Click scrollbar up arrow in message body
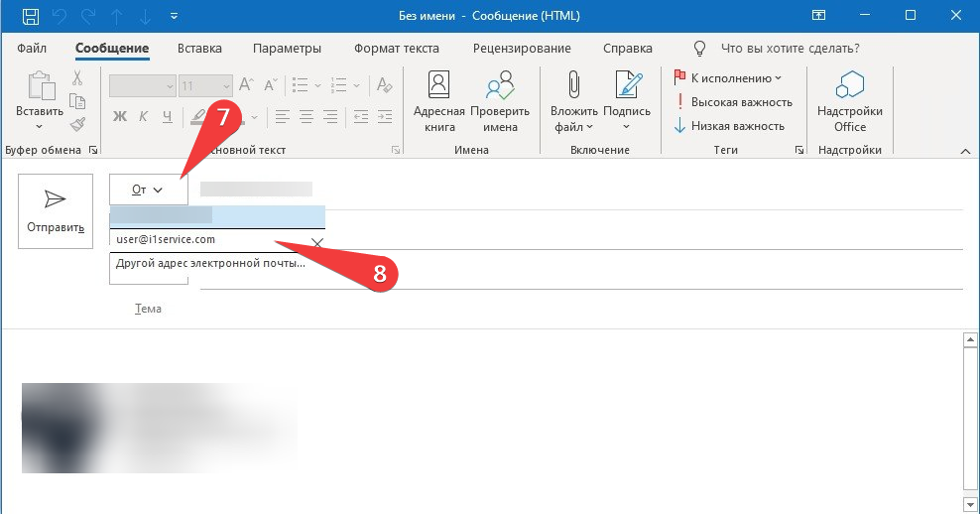The height and width of the screenshot is (514, 980). click(970, 339)
